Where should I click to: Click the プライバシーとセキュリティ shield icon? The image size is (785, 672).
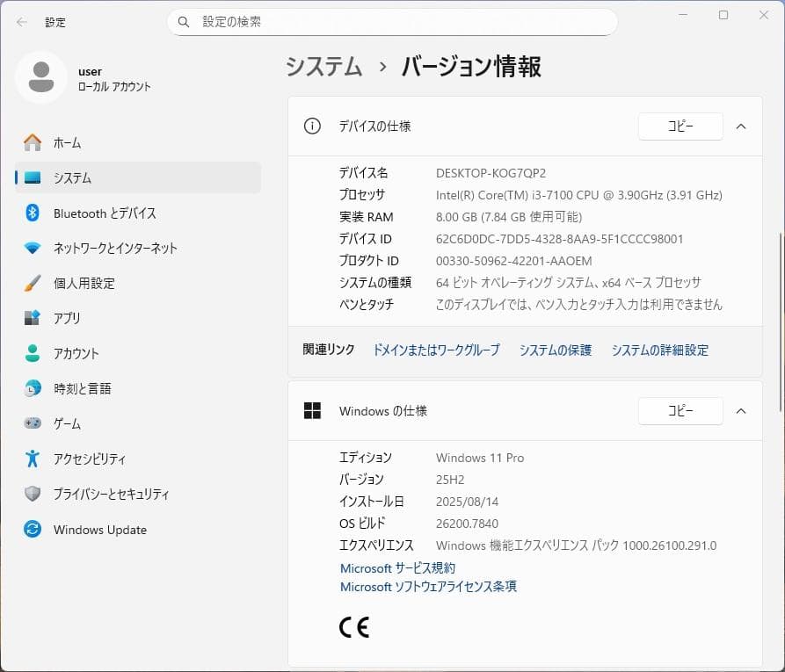33,494
